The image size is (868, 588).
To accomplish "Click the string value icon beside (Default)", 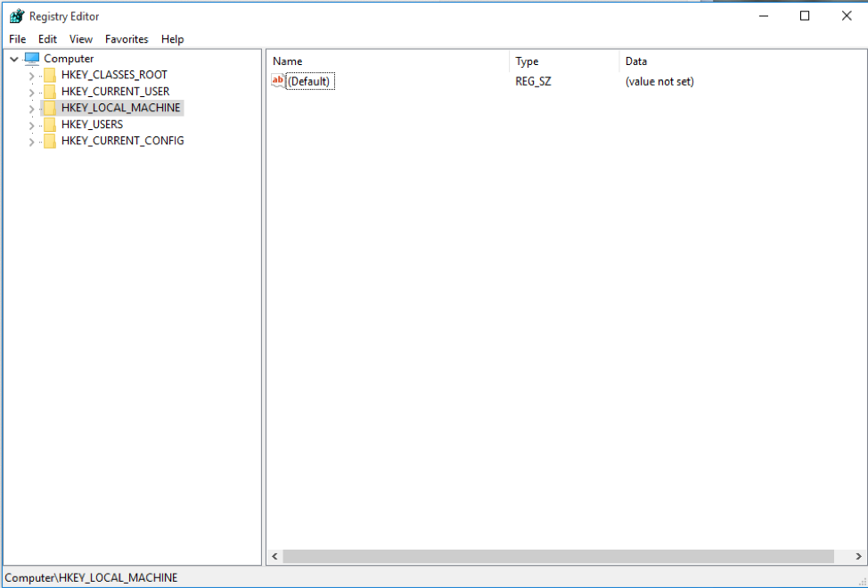I will pyautogui.click(x=278, y=81).
